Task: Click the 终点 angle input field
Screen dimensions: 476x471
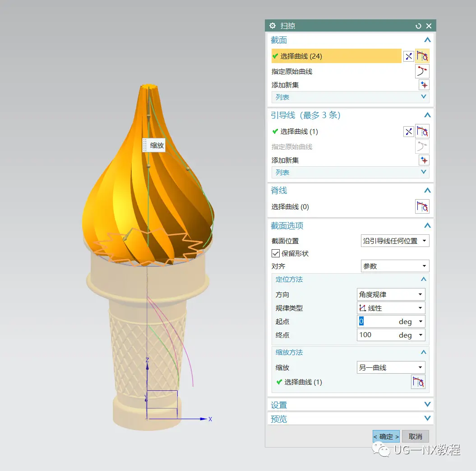Action: (376, 335)
